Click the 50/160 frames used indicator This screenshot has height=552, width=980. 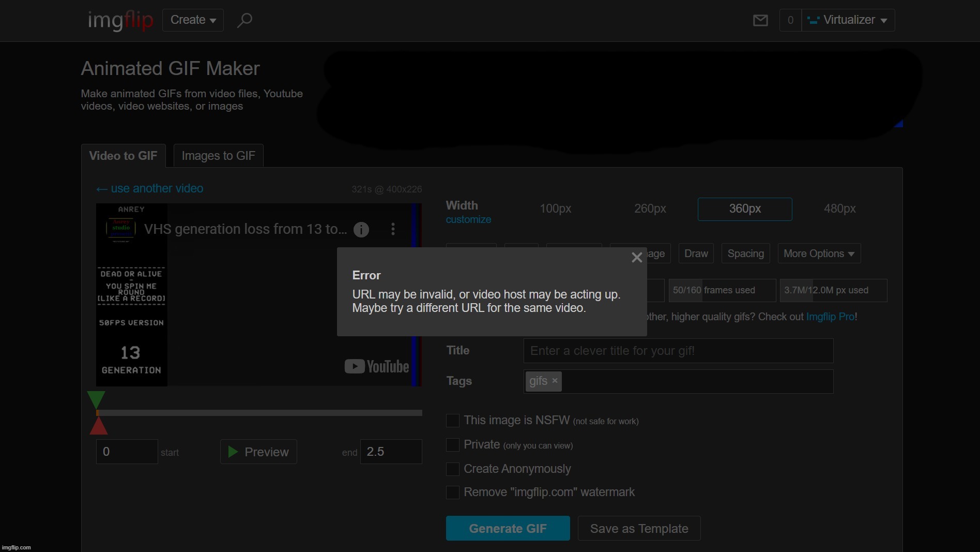(x=722, y=290)
